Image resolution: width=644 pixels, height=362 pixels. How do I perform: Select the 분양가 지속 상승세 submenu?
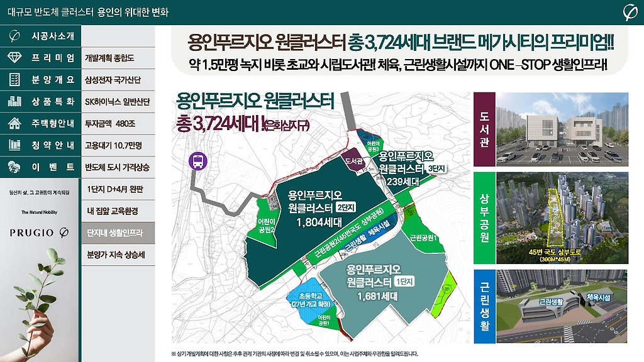118,255
